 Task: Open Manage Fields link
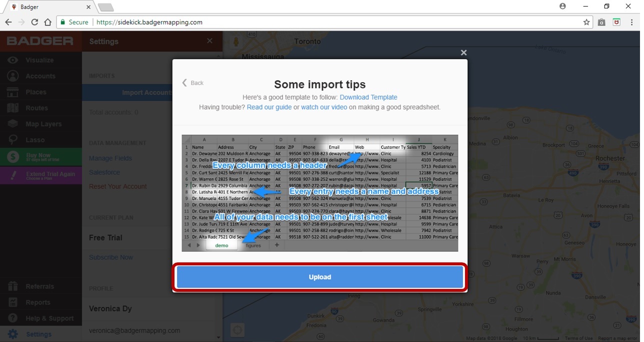(110, 158)
